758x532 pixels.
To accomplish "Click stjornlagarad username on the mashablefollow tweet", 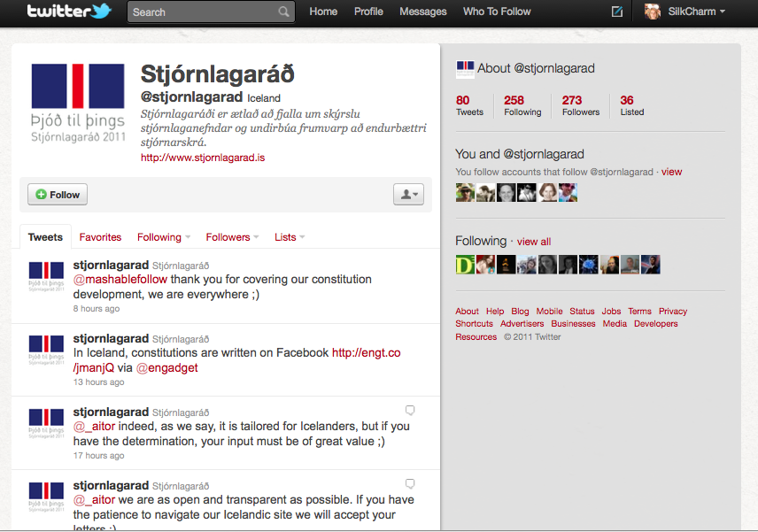I will click(x=111, y=265).
